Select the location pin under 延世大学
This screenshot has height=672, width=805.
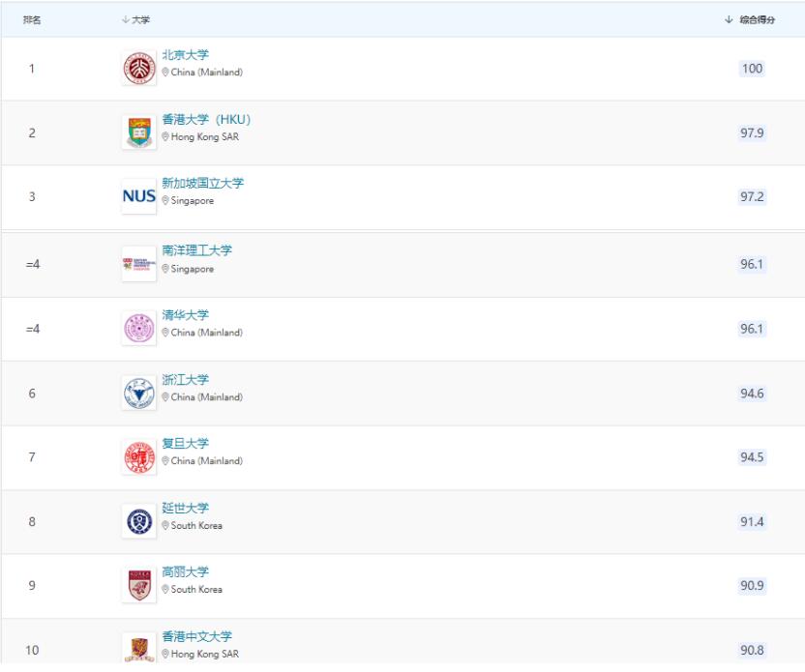pos(165,525)
